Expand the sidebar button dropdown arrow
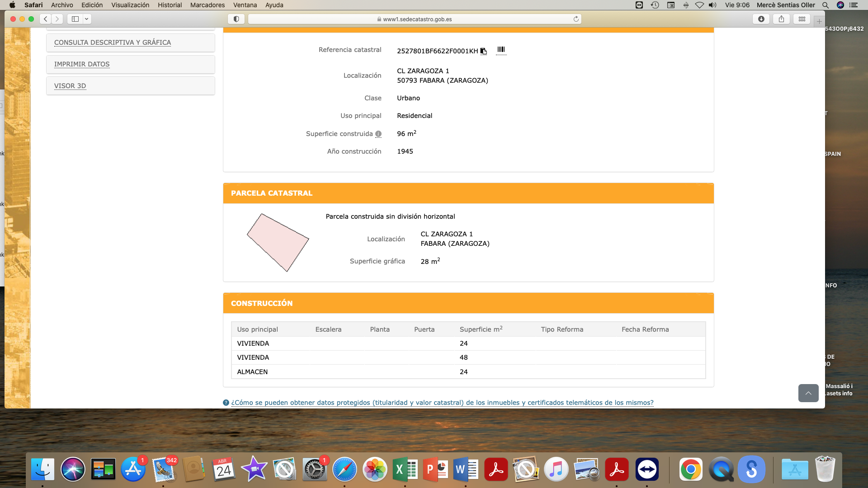The height and width of the screenshot is (488, 868). click(x=86, y=19)
